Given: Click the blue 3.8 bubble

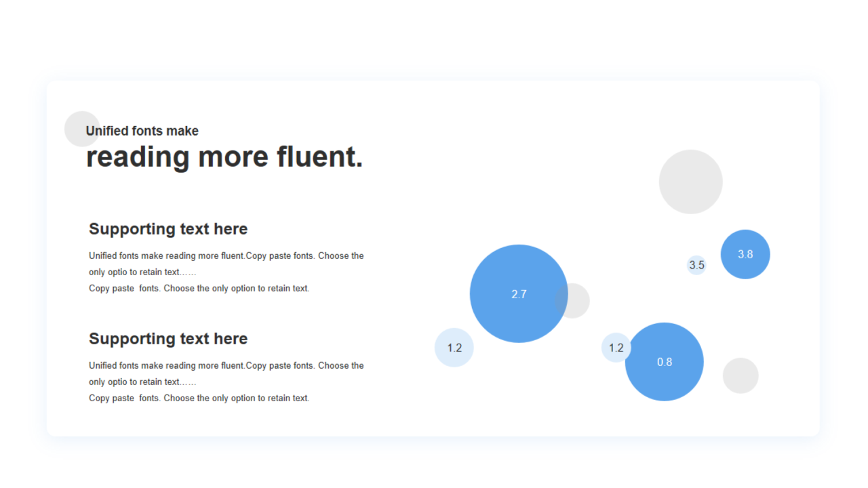Looking at the screenshot, I should (745, 254).
